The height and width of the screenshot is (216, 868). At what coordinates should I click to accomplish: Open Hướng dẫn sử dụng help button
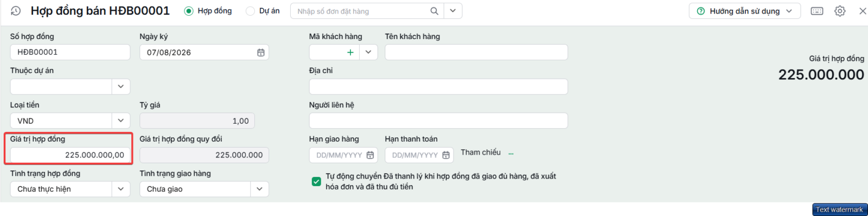click(x=745, y=11)
